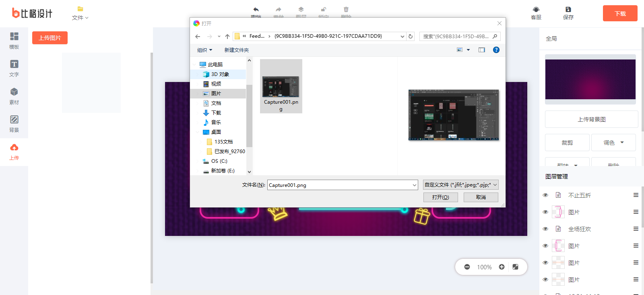
Task: Zoom in with the plus icon
Action: click(x=502, y=267)
